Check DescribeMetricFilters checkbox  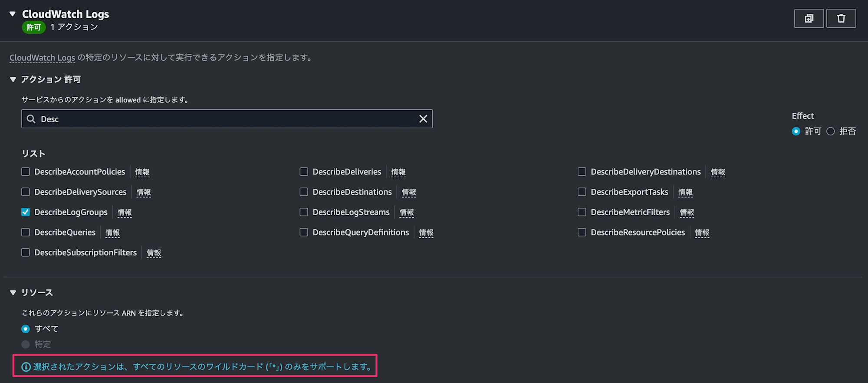pos(582,212)
